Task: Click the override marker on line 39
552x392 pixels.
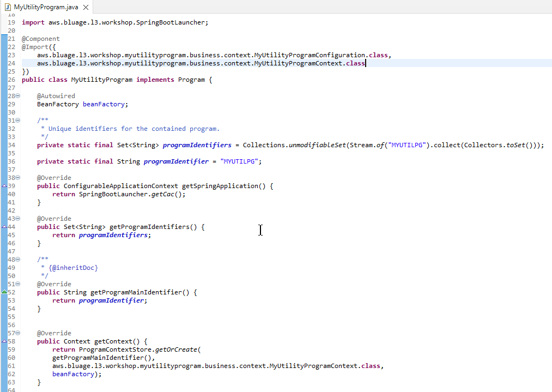Action: click(4, 186)
